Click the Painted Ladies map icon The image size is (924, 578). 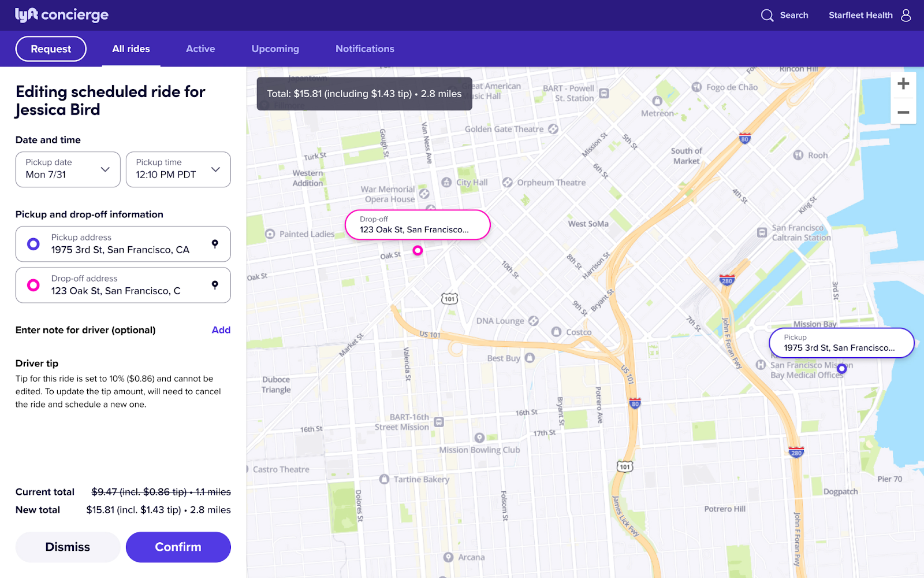point(270,234)
